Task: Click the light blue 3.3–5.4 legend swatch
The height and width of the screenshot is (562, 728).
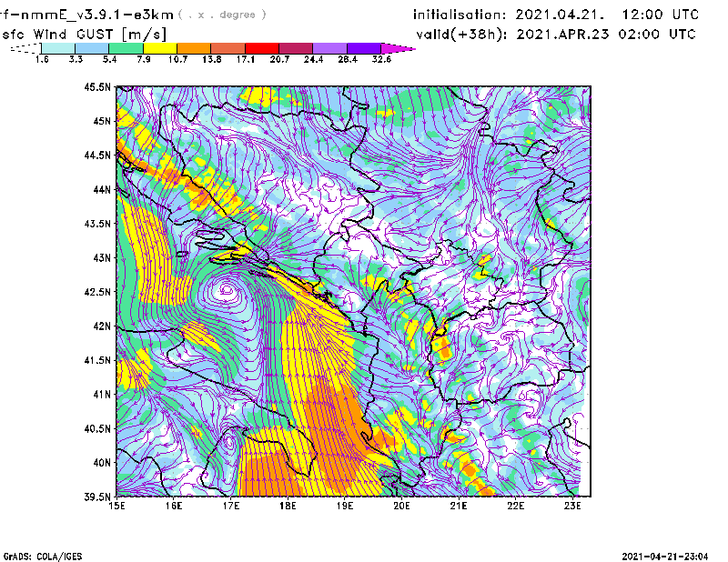Action: pos(92,48)
